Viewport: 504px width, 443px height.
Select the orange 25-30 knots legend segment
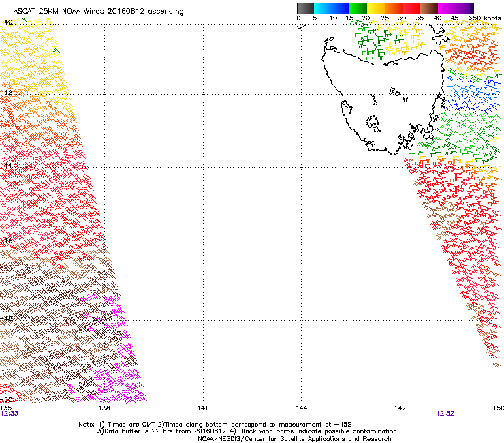394,8
